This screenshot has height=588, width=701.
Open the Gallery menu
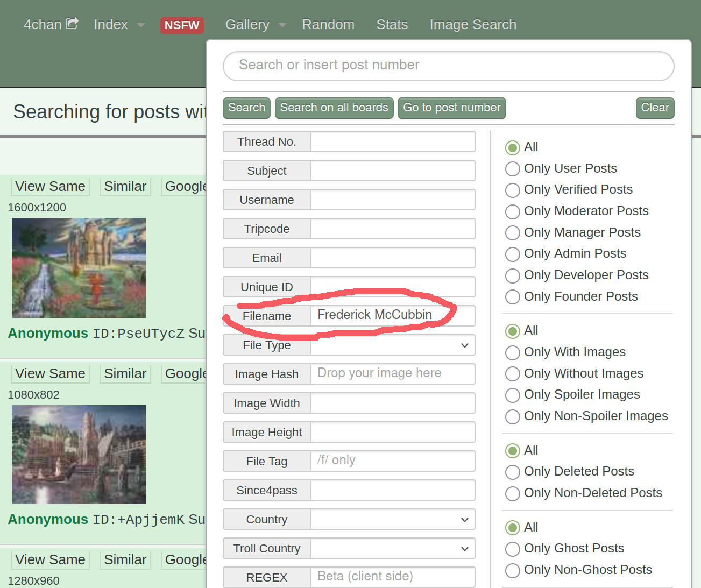coord(247,24)
